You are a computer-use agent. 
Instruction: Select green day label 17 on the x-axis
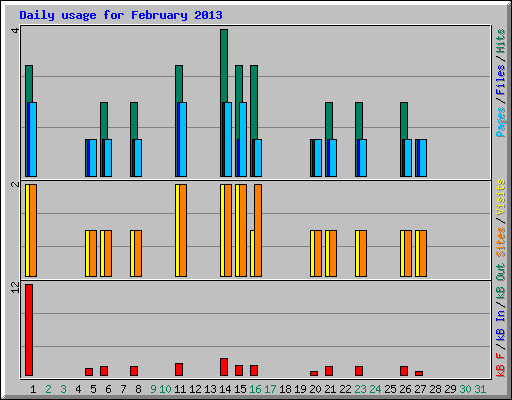tap(270, 389)
